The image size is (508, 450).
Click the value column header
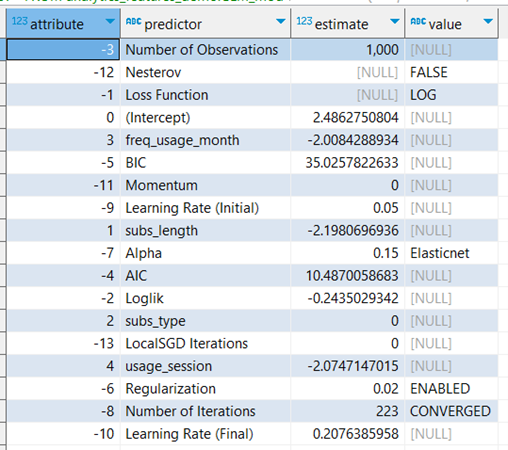click(x=451, y=23)
